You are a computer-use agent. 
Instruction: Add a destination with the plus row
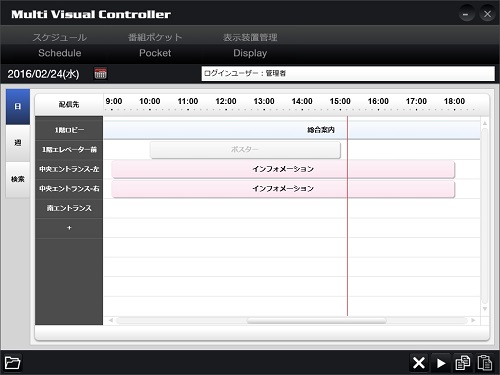point(69,228)
